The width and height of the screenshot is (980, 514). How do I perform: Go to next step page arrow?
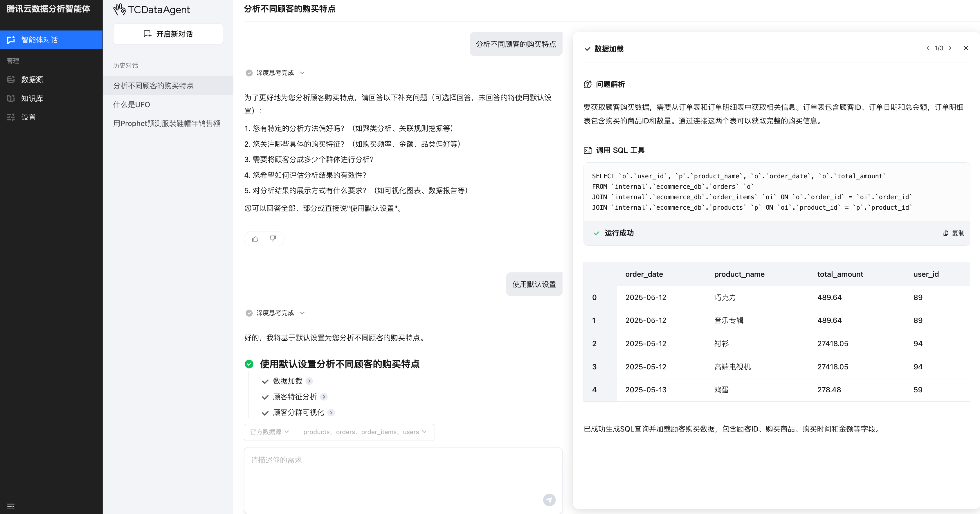(950, 48)
